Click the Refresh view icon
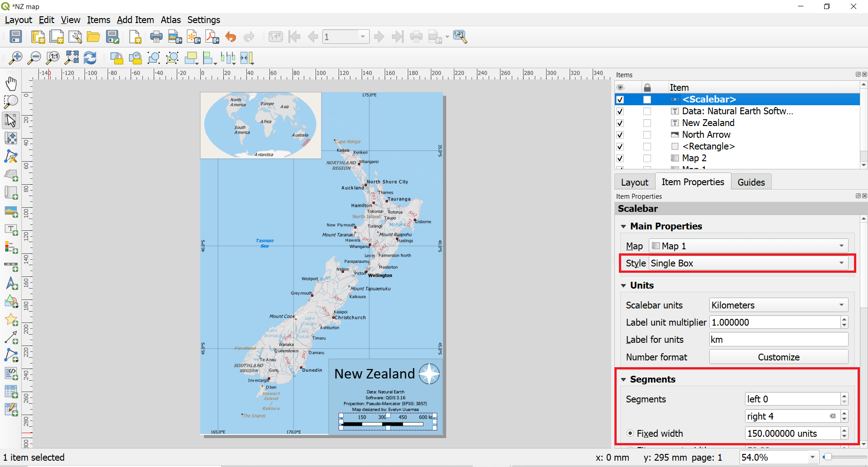Viewport: 868px width, 467px height. click(x=90, y=58)
